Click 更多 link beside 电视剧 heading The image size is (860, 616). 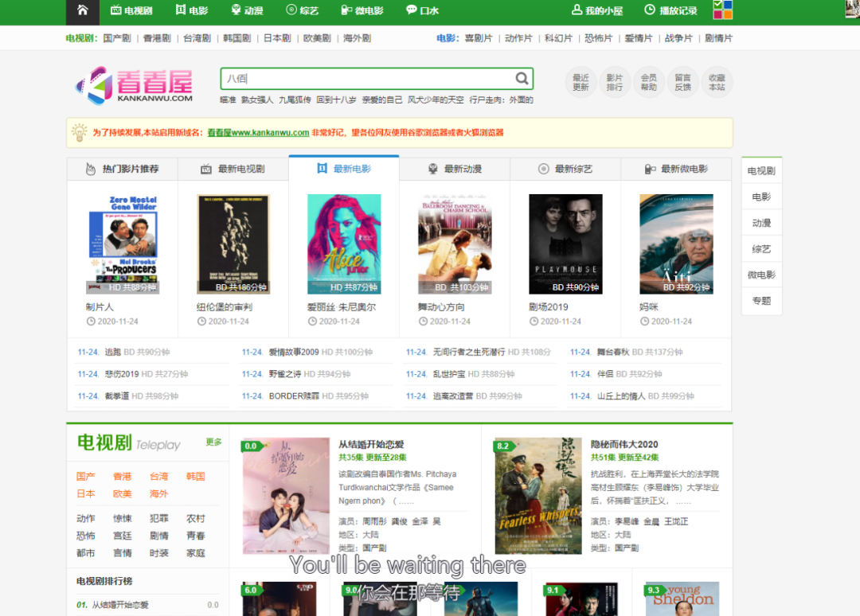[213, 442]
